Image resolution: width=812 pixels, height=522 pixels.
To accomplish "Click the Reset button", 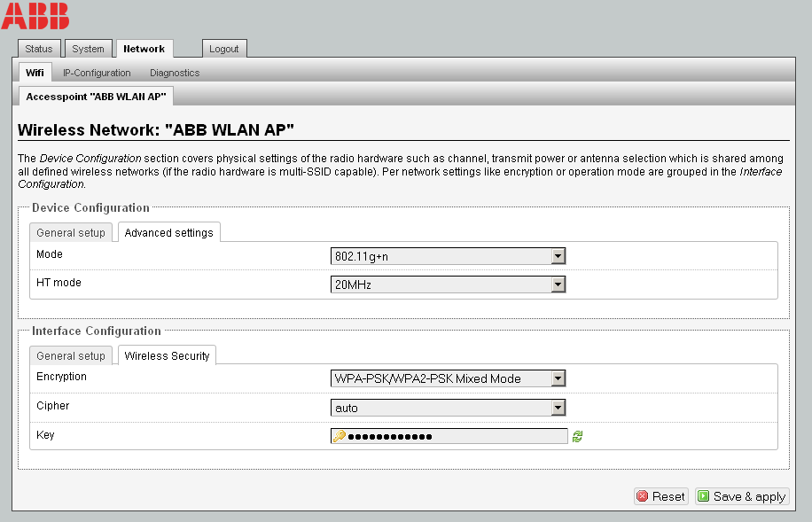I will click(x=661, y=496).
